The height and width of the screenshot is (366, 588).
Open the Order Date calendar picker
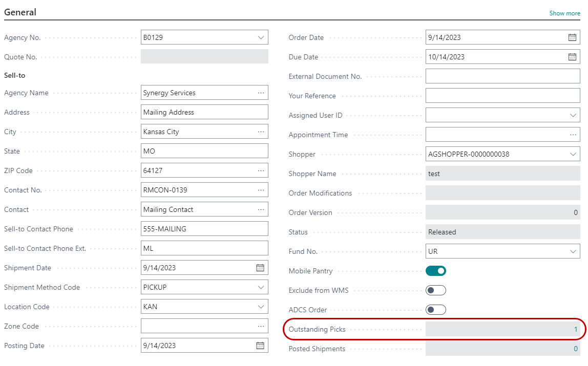572,37
